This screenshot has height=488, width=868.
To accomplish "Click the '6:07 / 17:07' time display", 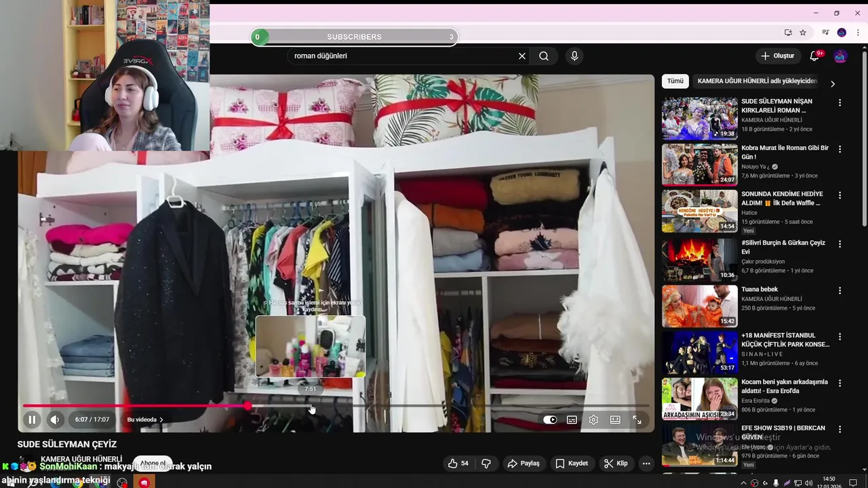I will 92,420.
